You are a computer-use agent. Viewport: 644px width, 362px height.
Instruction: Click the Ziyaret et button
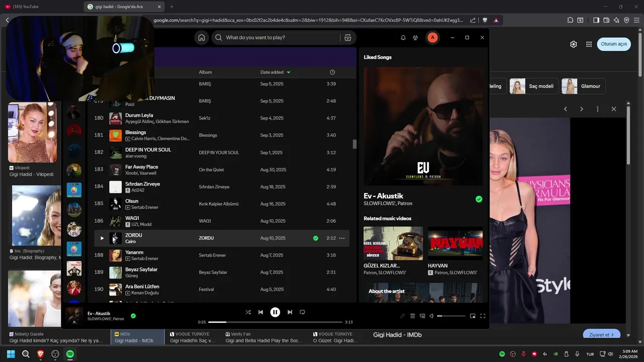point(601,335)
